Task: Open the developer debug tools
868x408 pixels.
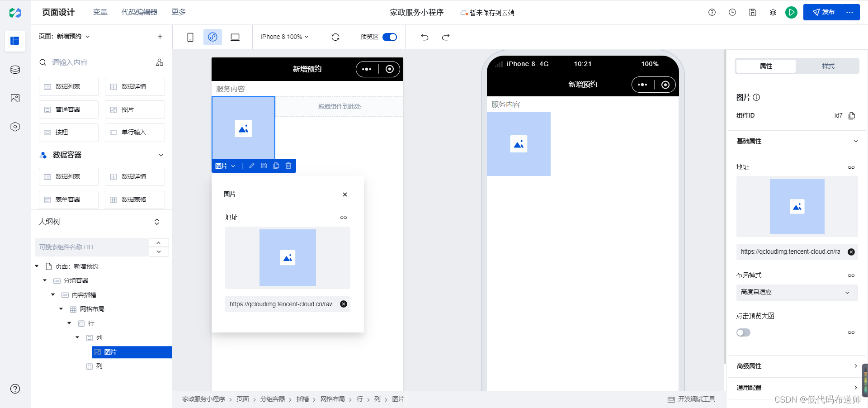Action: [692, 399]
